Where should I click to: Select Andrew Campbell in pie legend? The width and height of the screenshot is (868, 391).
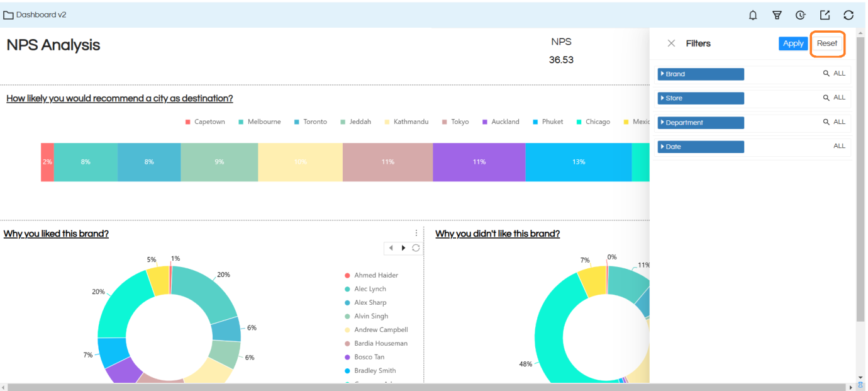point(376,330)
